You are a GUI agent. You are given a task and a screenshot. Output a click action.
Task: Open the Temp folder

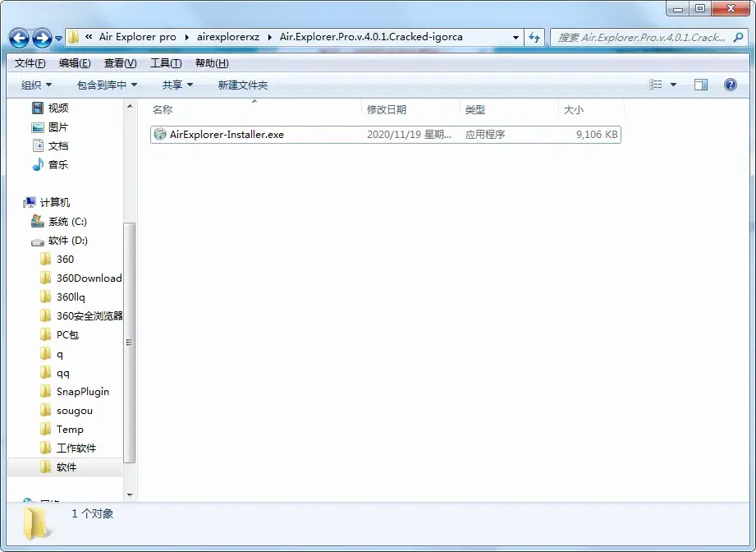pos(70,429)
